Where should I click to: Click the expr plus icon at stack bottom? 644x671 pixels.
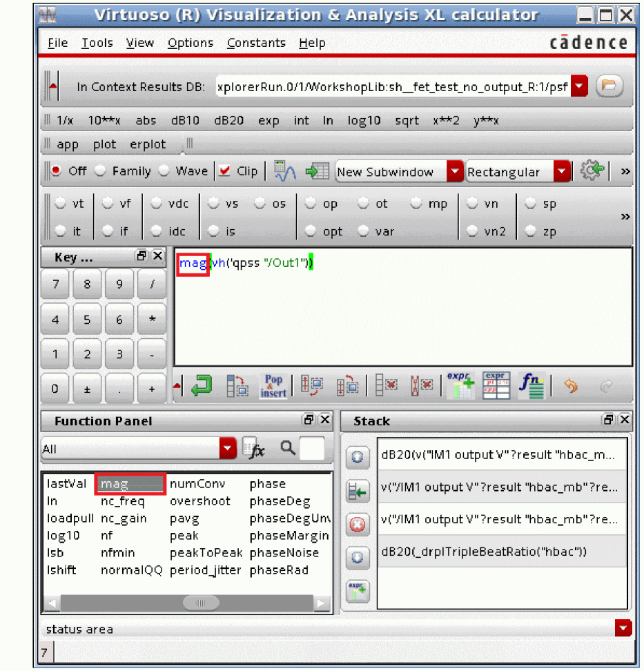(358, 591)
